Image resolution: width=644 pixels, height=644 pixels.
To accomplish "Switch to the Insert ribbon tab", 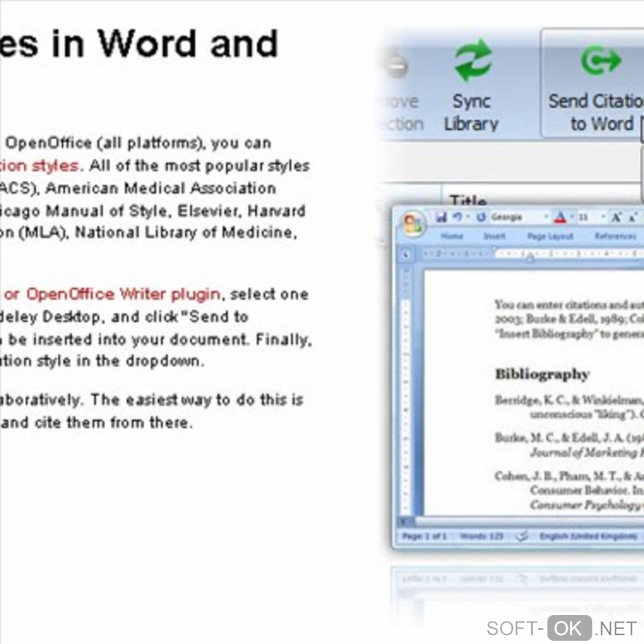I will 494,236.
